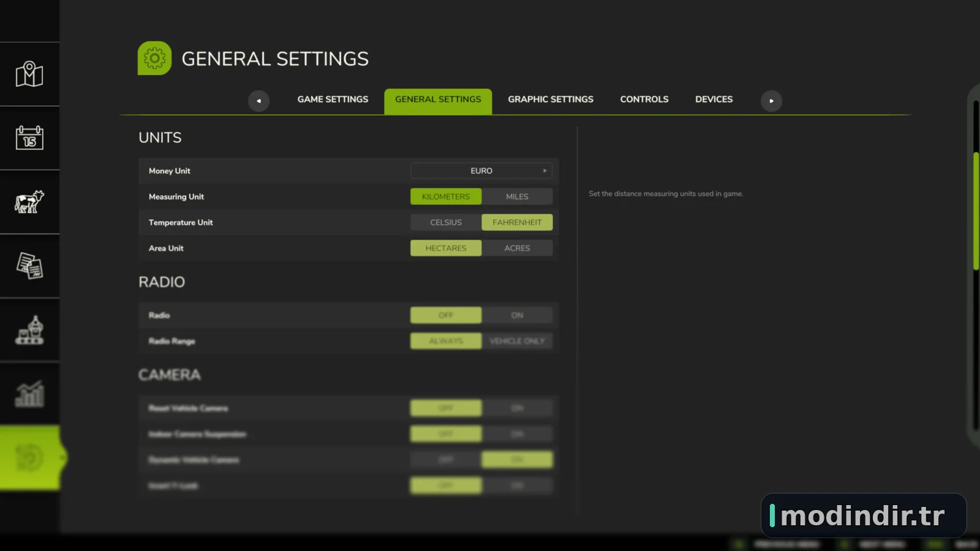Open the Money Unit EURO selector

pyautogui.click(x=481, y=171)
